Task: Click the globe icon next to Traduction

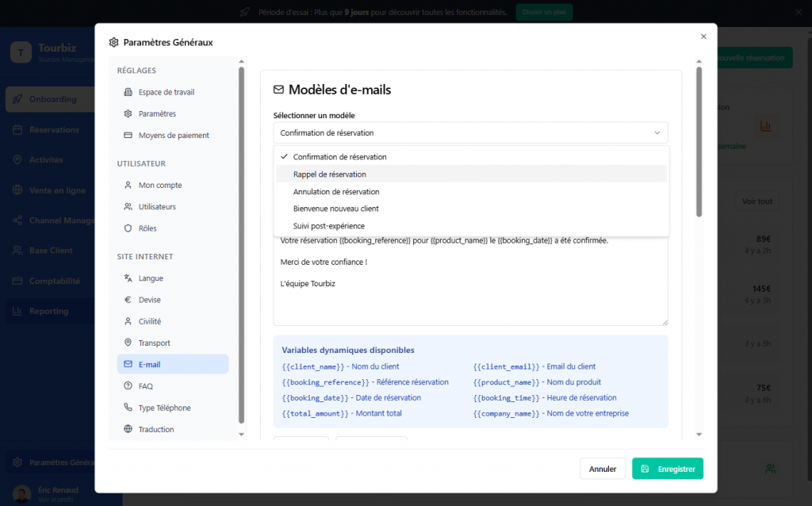Action: [128, 429]
